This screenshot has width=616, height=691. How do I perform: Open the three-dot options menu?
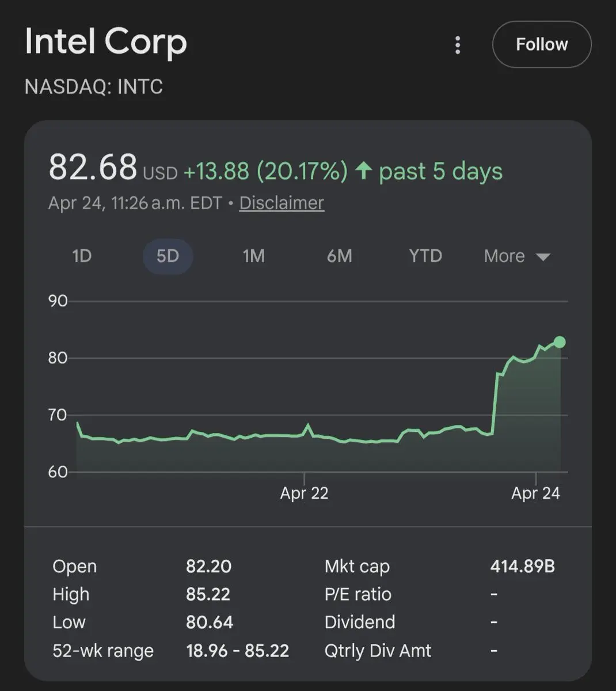point(458,45)
